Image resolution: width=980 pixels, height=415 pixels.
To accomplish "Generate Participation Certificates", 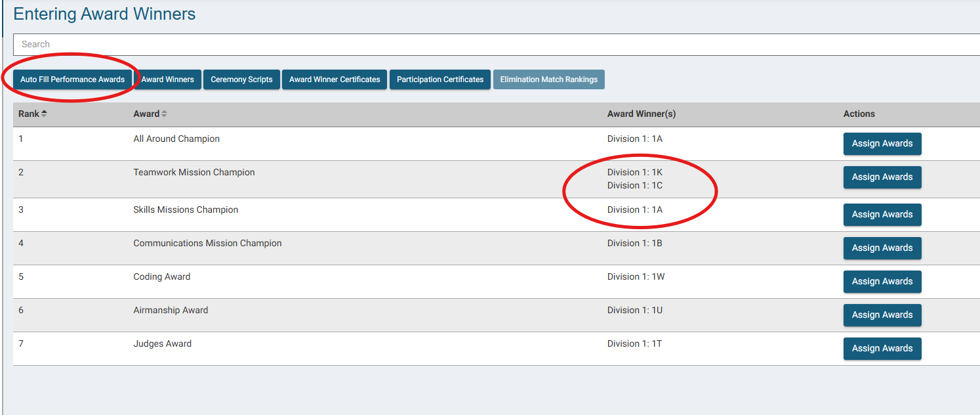I will 440,79.
